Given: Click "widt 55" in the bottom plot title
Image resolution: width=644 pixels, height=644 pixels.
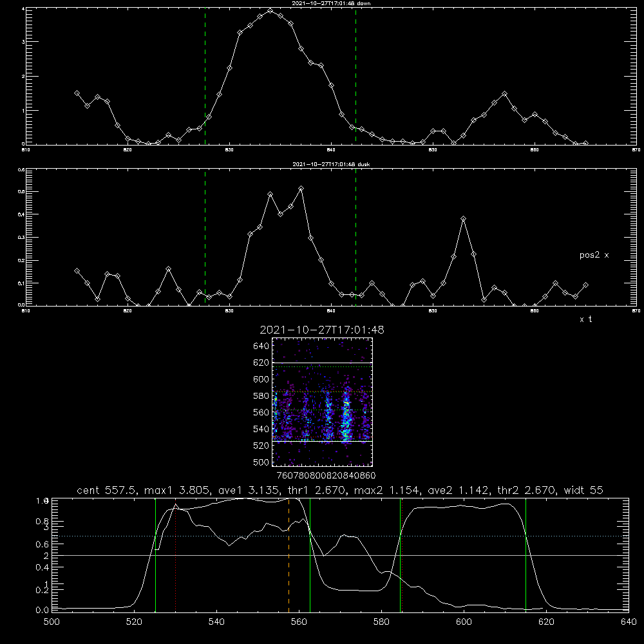Looking at the screenshot, I should pyautogui.click(x=583, y=490).
